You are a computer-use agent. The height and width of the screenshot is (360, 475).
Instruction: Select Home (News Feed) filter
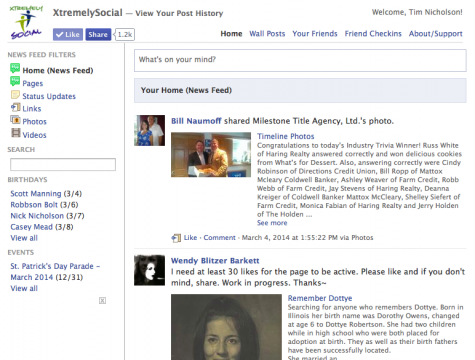58,70
